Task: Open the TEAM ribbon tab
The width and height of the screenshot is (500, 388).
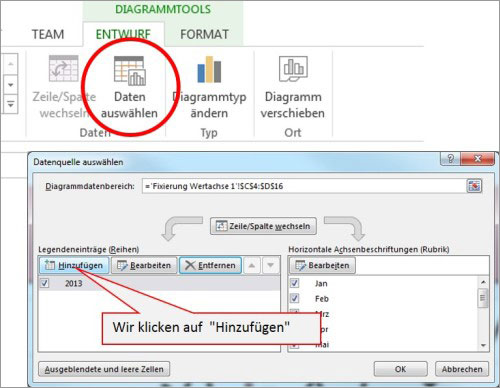Action: [x=48, y=34]
